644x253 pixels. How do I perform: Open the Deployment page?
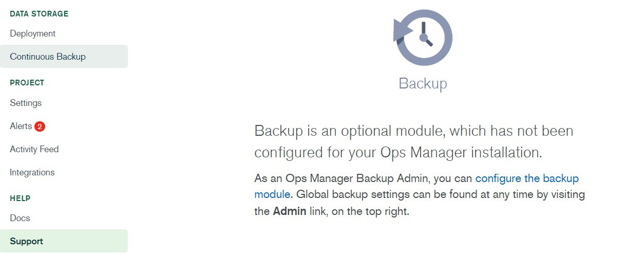(32, 33)
